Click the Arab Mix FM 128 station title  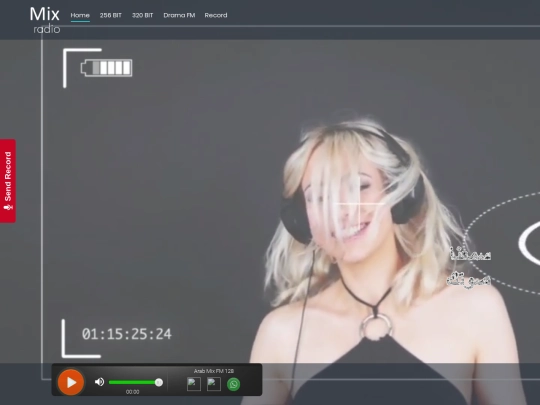[214, 371]
